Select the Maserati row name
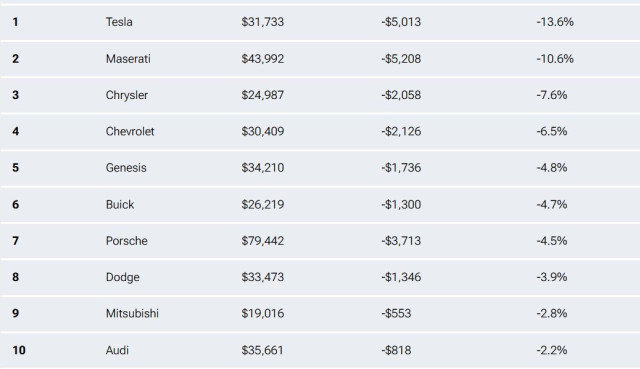Image resolution: width=640 pixels, height=369 pixels. [x=128, y=59]
